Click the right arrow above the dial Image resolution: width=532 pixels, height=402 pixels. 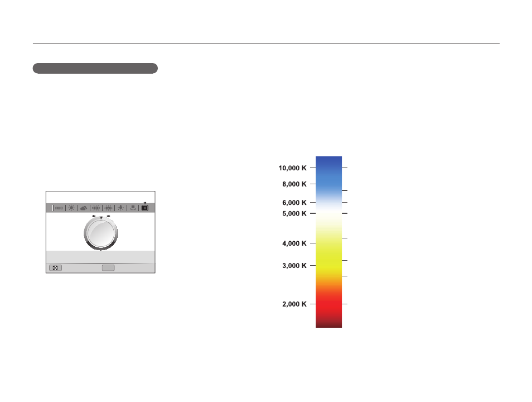pos(108,216)
